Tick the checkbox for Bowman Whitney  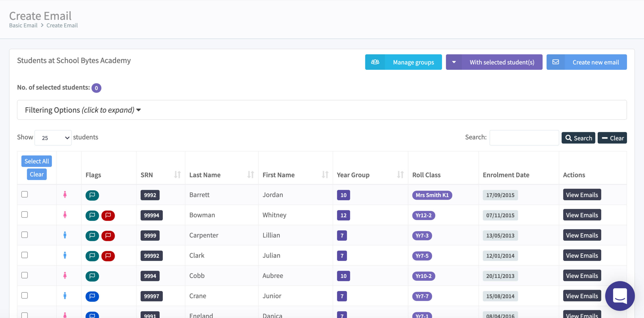click(24, 215)
